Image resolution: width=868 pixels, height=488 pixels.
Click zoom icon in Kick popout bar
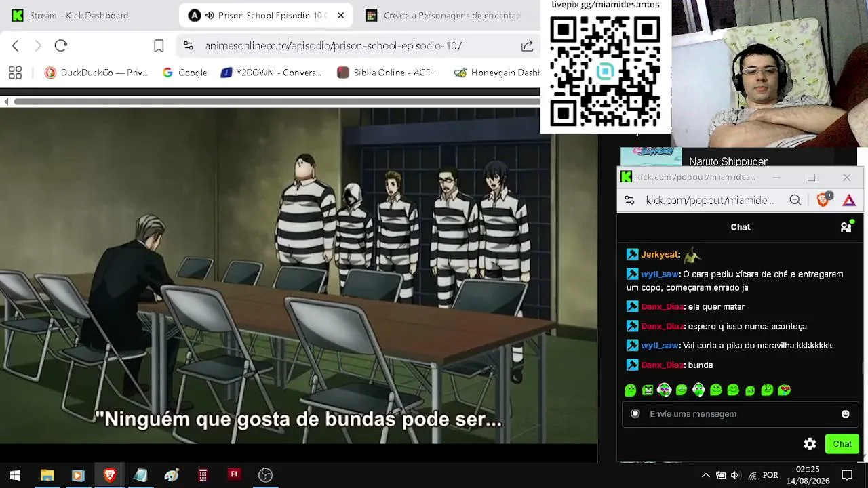coord(795,200)
